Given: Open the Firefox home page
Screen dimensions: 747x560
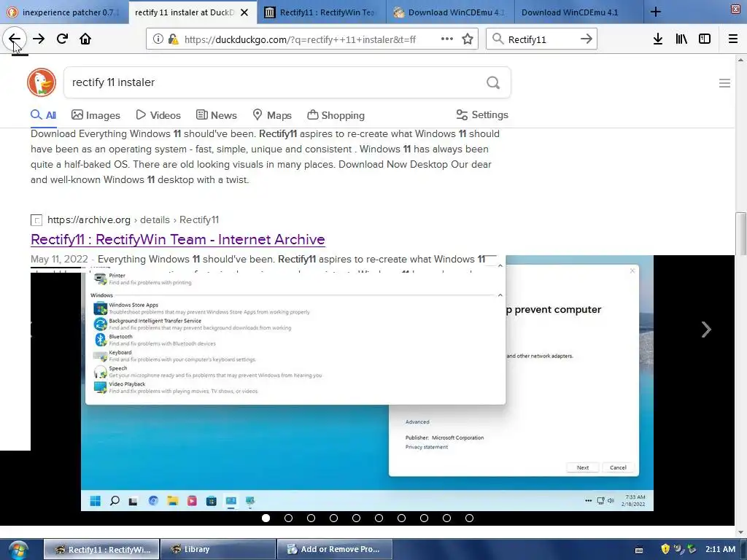Looking at the screenshot, I should pyautogui.click(x=85, y=39).
